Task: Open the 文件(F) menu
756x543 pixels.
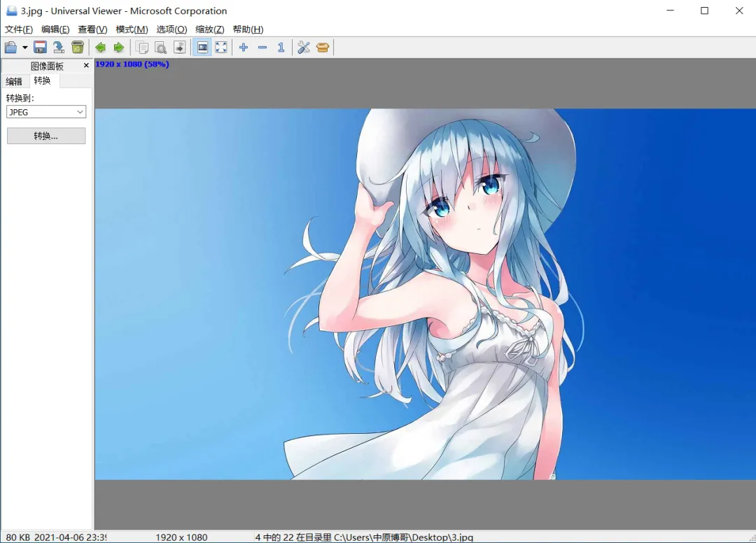Action: (x=19, y=29)
